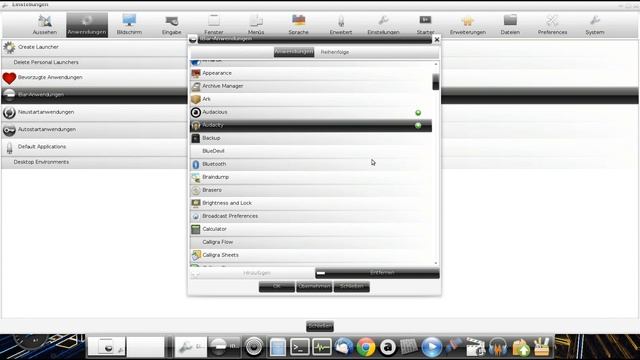Screen dimensions: 640x360
Task: Open the Einstellungen category with wrench icon
Action: (383, 25)
